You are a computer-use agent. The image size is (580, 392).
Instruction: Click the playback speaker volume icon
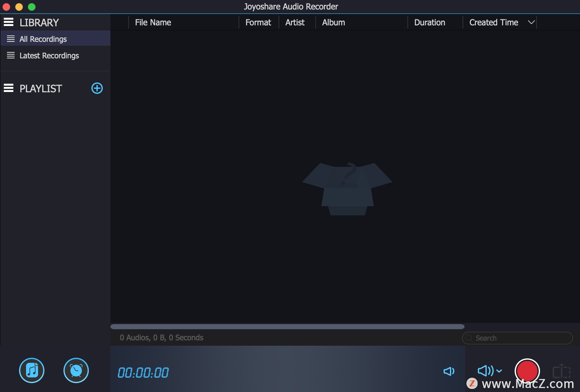(449, 371)
